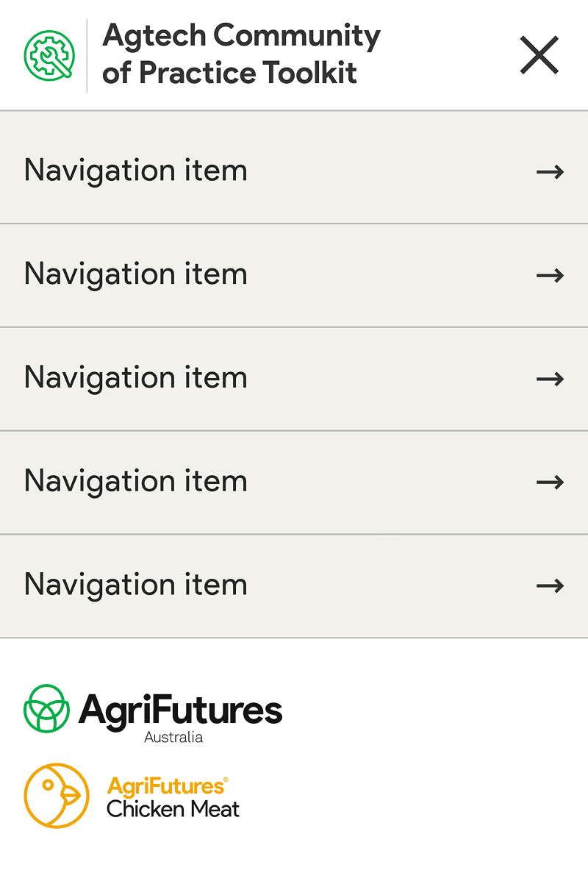Click the green gear and wrench toolkit logo
588x884 pixels.
pyautogui.click(x=48, y=54)
